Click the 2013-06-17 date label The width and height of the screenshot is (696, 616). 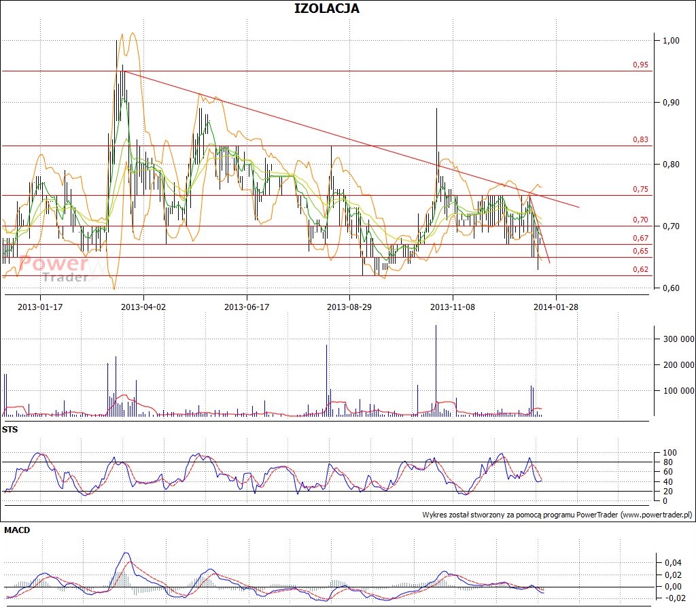(247, 307)
